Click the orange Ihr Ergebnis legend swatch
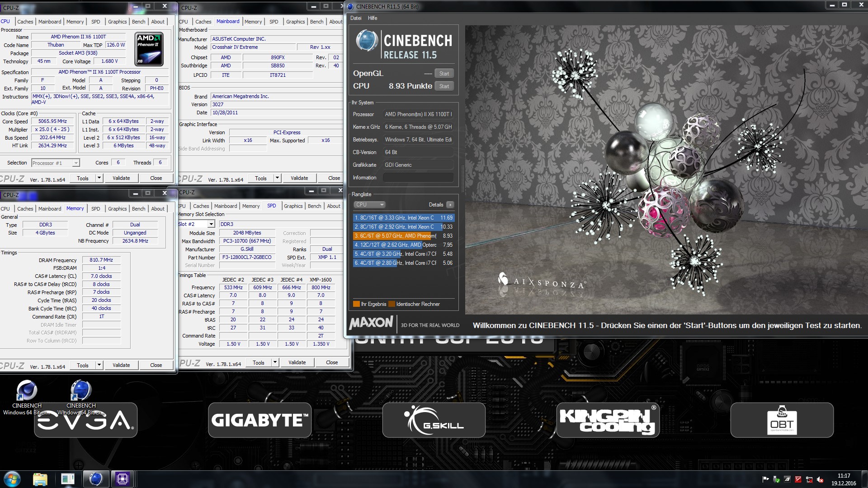Screen dimensions: 868x488 [x=356, y=304]
